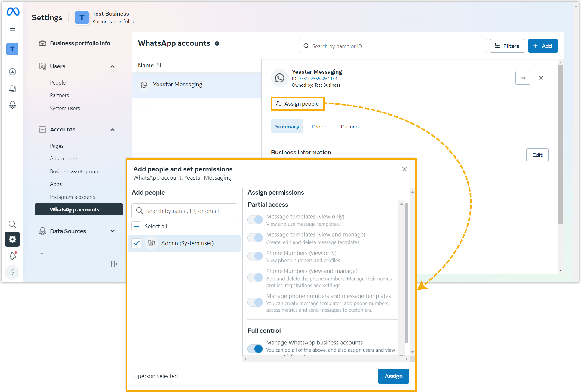
Task: Open the hamburger menu icon
Action: click(12, 30)
